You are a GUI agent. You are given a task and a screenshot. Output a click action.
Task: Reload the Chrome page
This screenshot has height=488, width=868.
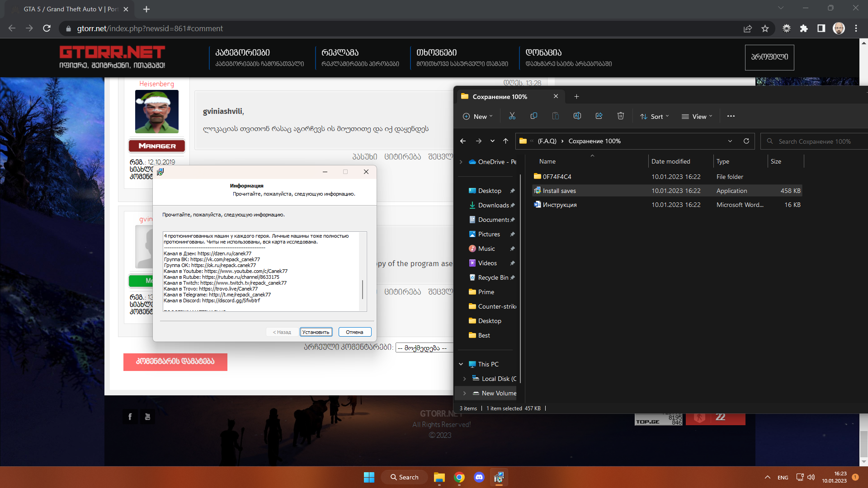(x=47, y=28)
